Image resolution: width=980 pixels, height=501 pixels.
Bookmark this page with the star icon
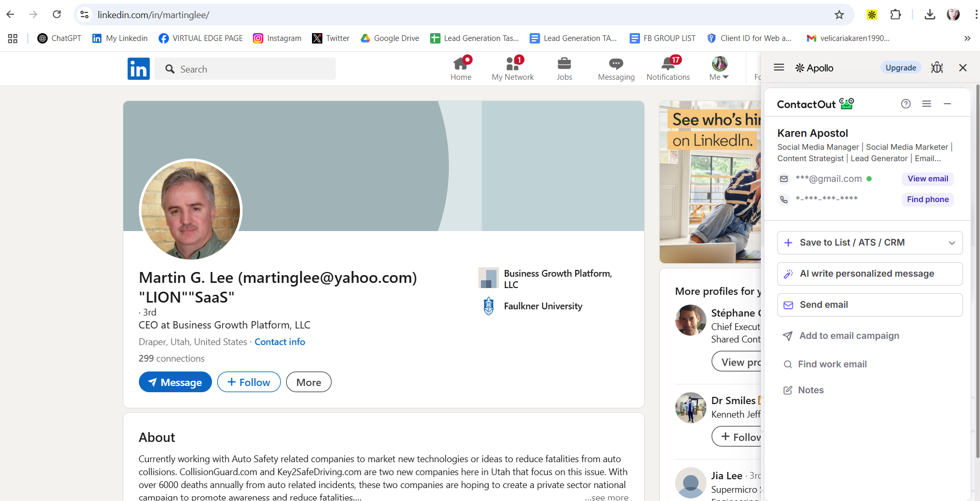coord(839,15)
